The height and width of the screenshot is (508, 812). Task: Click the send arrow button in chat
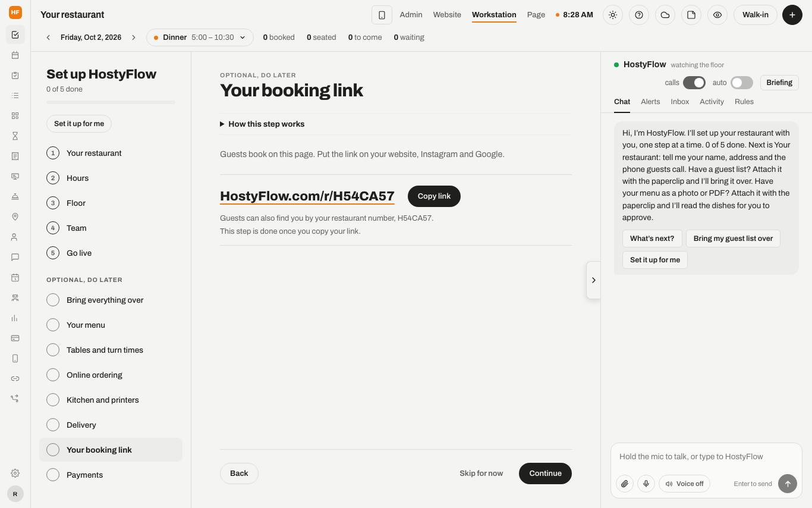tap(788, 484)
